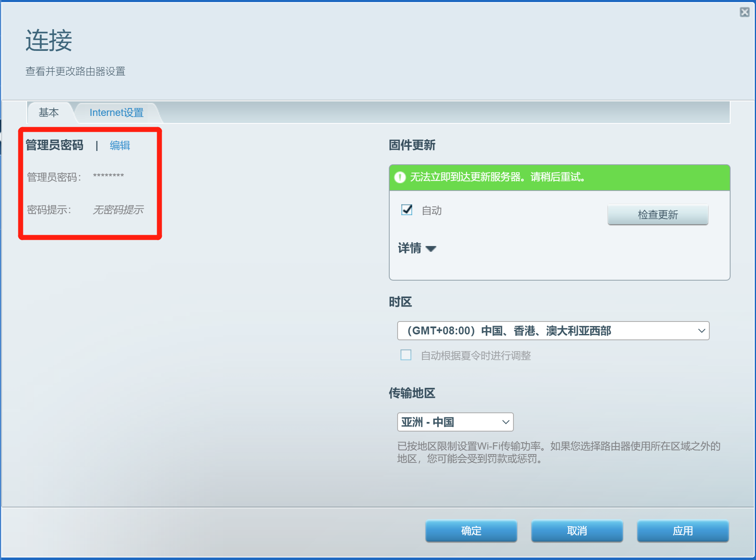Enable 自动根据夏令时进行调整 checkbox
Screen dimensions: 756x560
pyautogui.click(x=406, y=355)
